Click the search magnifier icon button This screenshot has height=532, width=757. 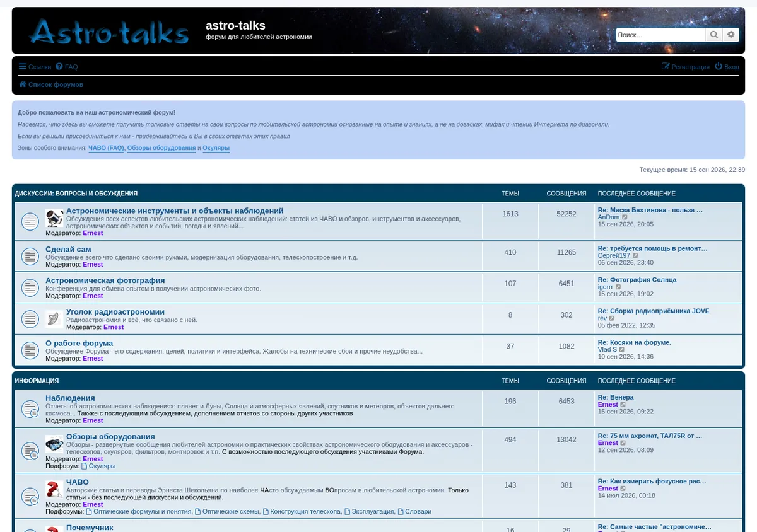pyautogui.click(x=713, y=35)
